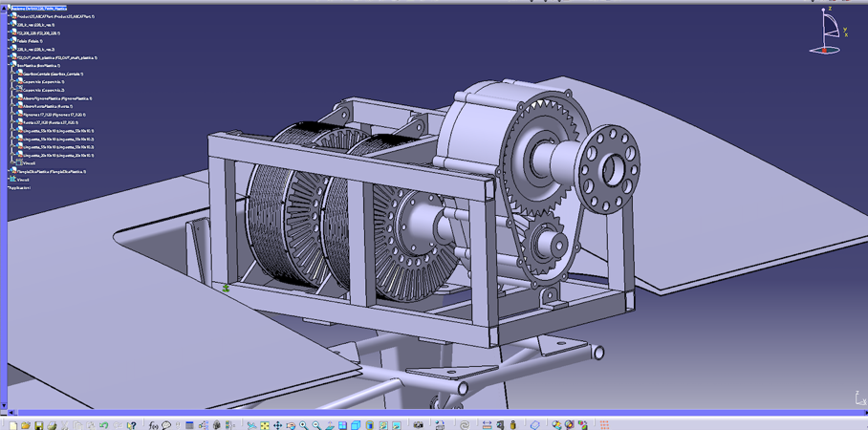This screenshot has width=868, height=430.
Task: Click the New document icon
Action: point(12,425)
